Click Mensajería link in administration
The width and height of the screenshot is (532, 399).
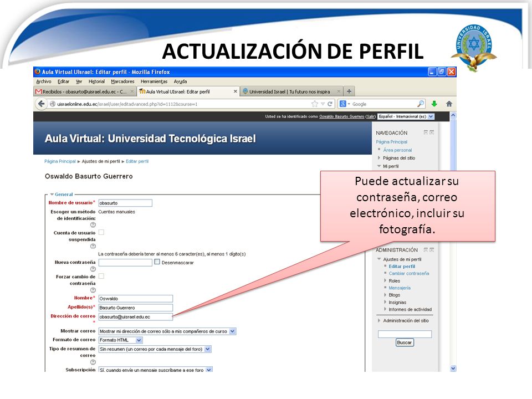[400, 288]
